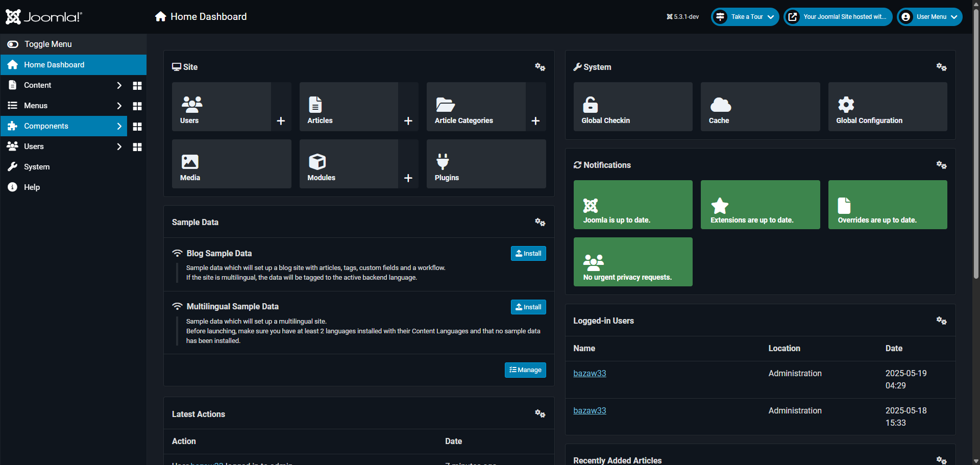Viewport: 980px width, 465px height.
Task: Select Home Dashboard menu item
Action: coord(73,65)
